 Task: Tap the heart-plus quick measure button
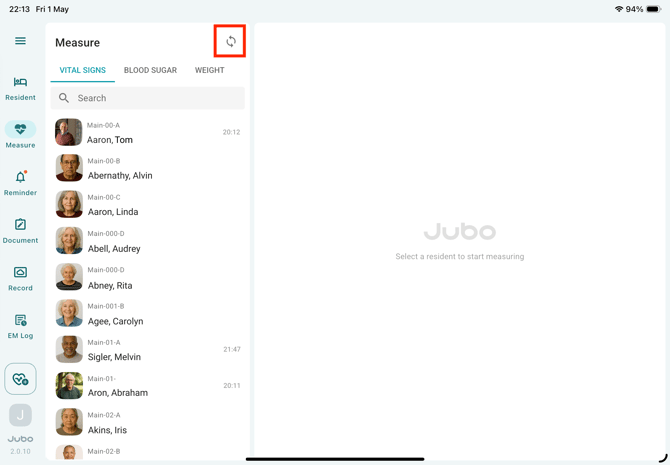point(20,379)
